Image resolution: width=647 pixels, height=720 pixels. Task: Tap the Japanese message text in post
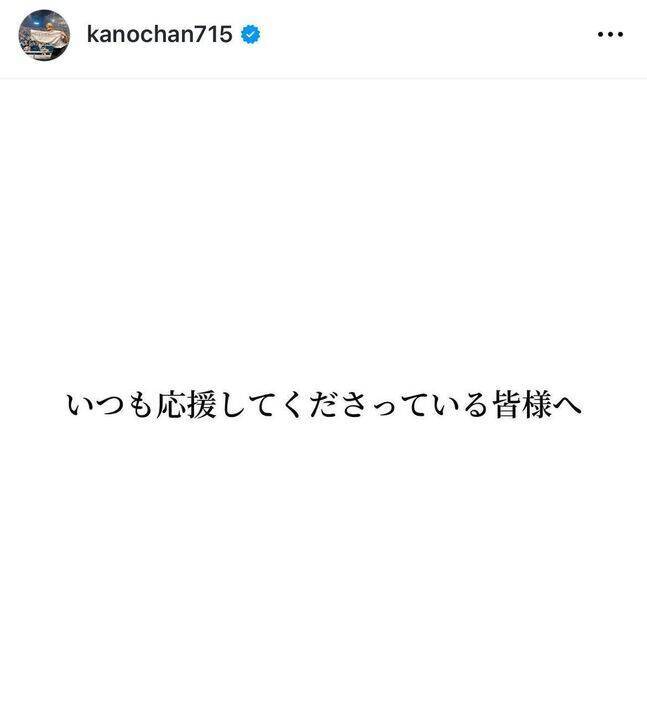tap(324, 405)
